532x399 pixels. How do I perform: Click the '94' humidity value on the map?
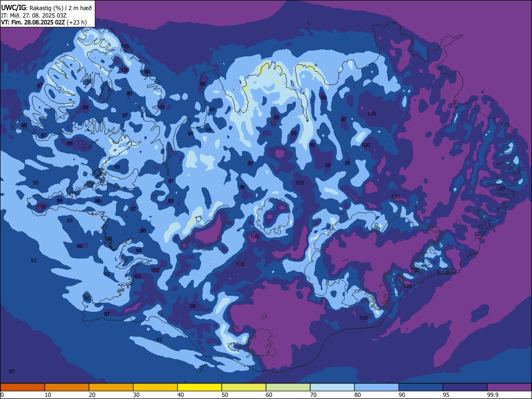click(x=209, y=130)
